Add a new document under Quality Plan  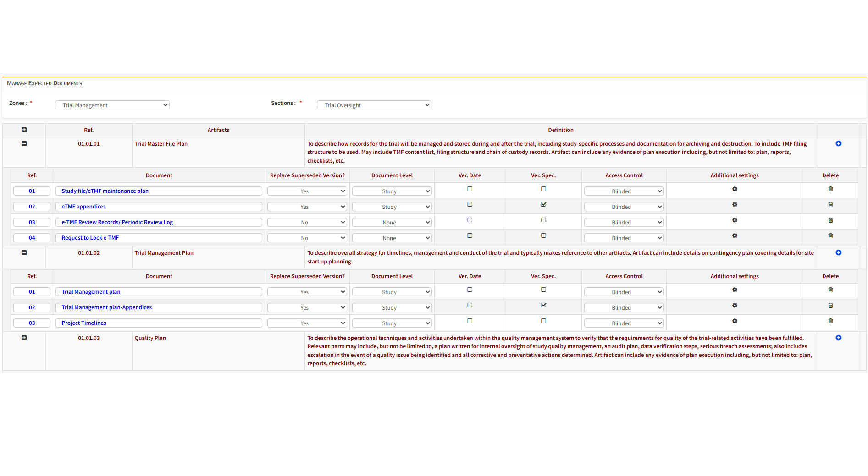pyautogui.click(x=839, y=338)
